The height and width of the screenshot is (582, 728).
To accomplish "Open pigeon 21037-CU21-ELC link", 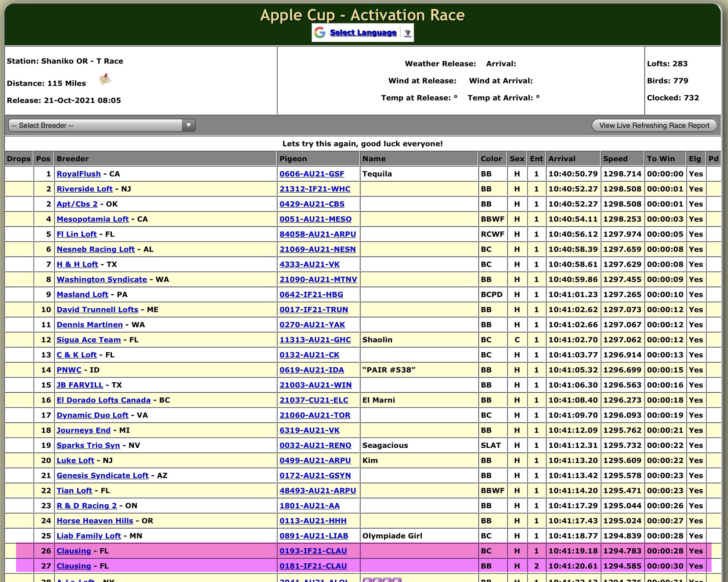I will pos(314,400).
